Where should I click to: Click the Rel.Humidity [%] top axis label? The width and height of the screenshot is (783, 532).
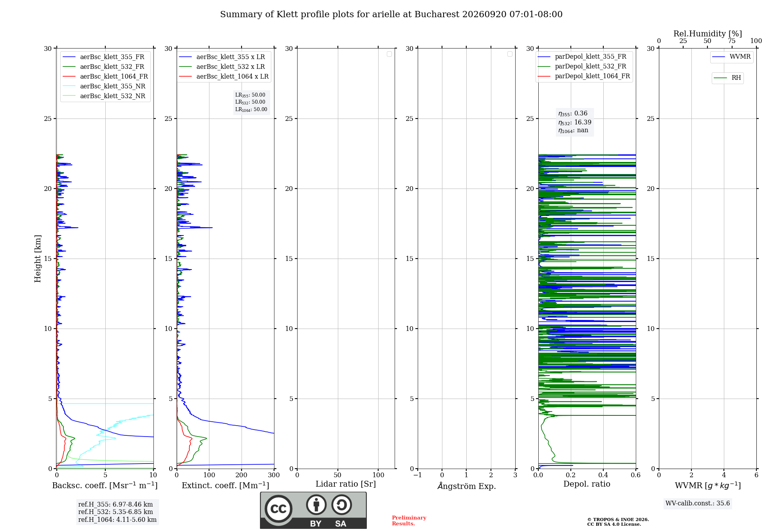[707, 34]
